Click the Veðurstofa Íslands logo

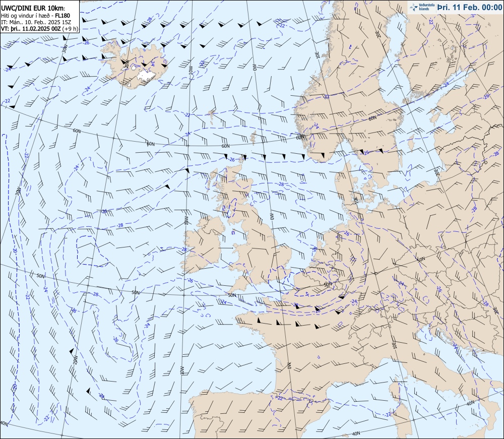point(421,7)
